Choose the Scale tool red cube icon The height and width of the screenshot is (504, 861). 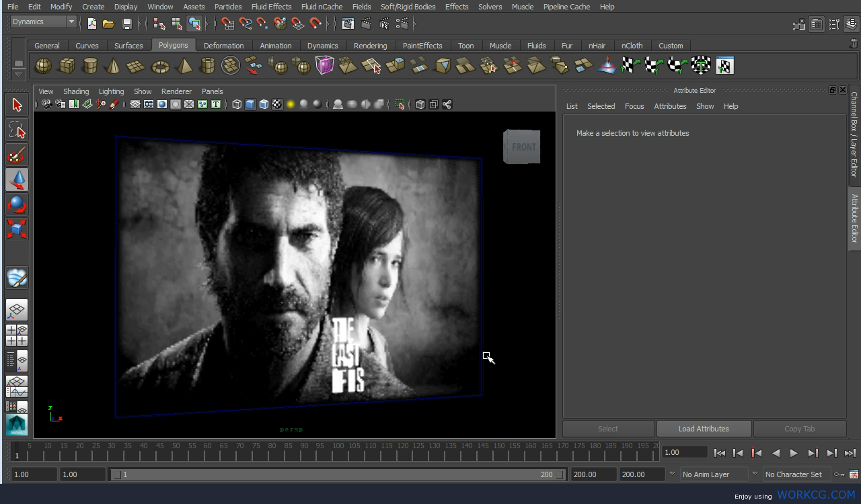tap(17, 229)
